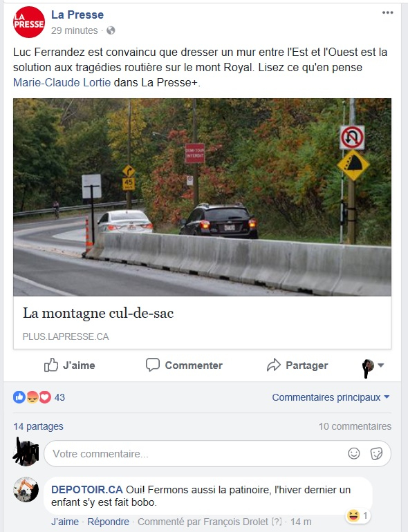Open the Commentaires principaux sort dropdown
This screenshot has width=408, height=532.
[331, 397]
